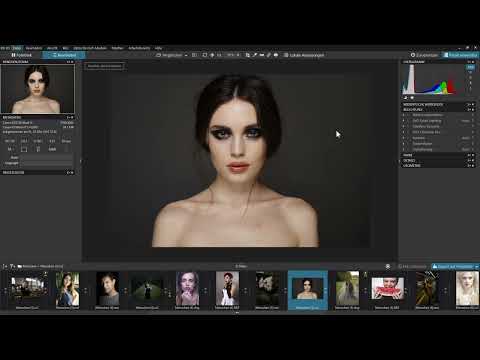The image size is (480, 360).
Task: Click the Korrekturvorschau label in viewer
Action: pyautogui.click(x=104, y=66)
